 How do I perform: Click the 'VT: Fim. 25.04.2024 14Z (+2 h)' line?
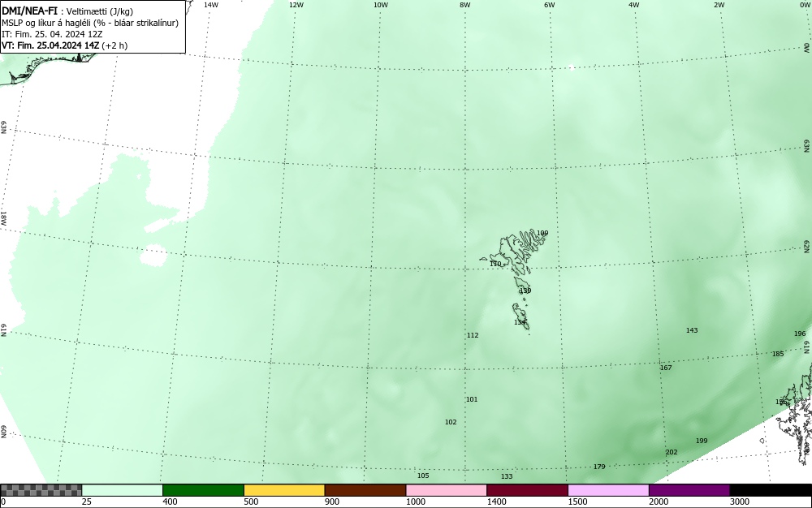tap(64, 45)
